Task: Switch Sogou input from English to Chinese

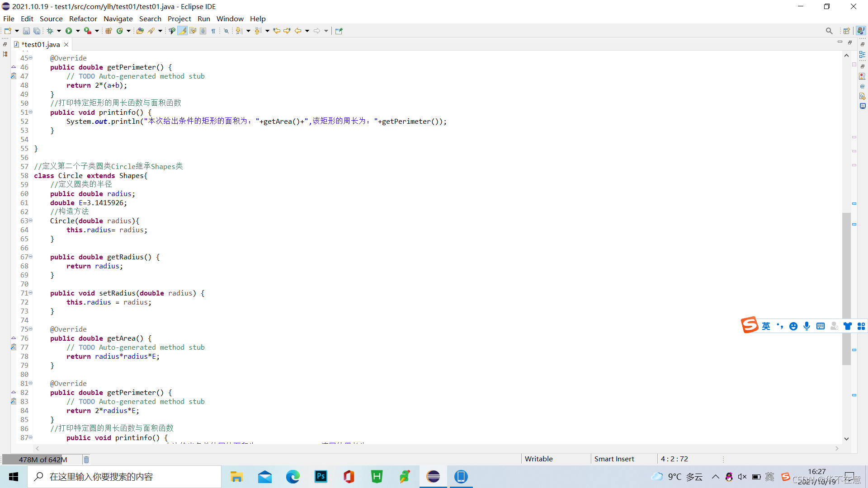Action: [x=766, y=326]
